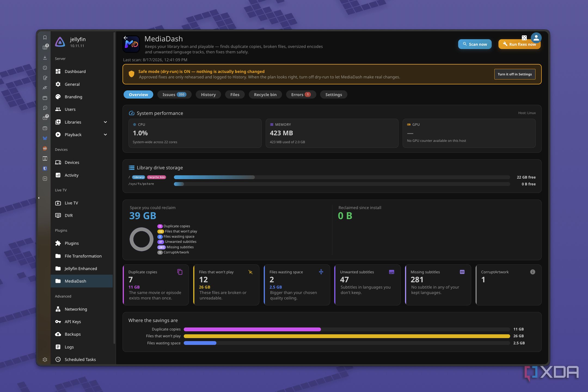Open notes pencil icon in browser sidebar
The height and width of the screenshot is (392, 588).
pos(45,78)
